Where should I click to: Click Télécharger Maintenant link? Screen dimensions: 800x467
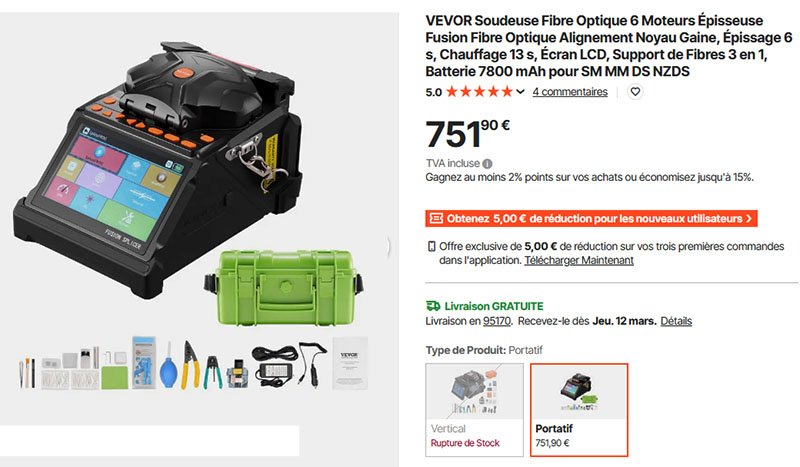point(579,260)
